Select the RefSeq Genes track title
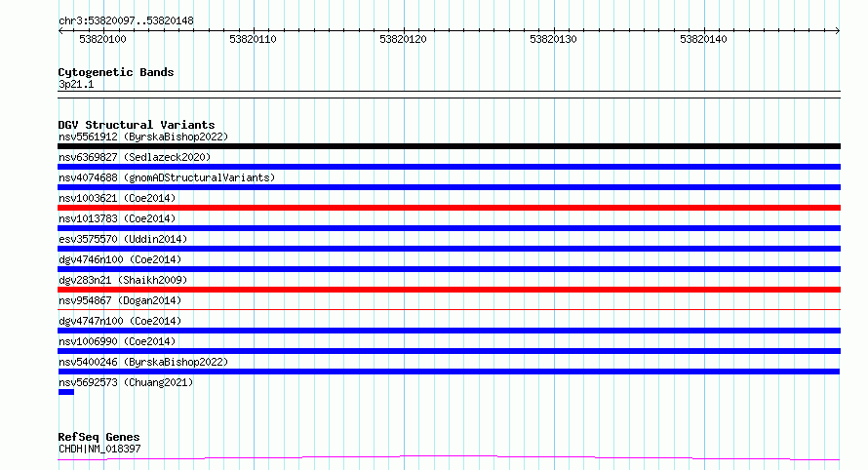The image size is (868, 470). click(x=99, y=438)
